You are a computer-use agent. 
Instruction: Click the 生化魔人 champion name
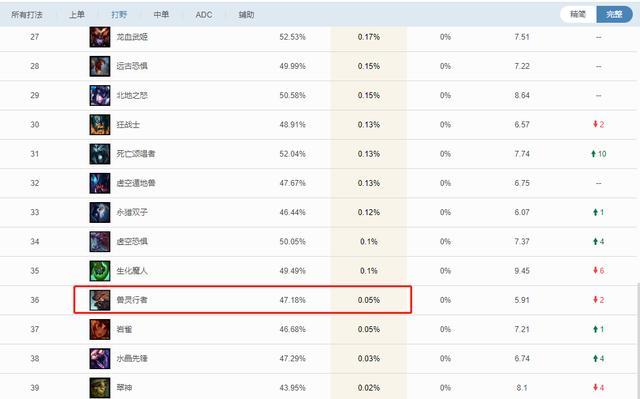pyautogui.click(x=132, y=271)
